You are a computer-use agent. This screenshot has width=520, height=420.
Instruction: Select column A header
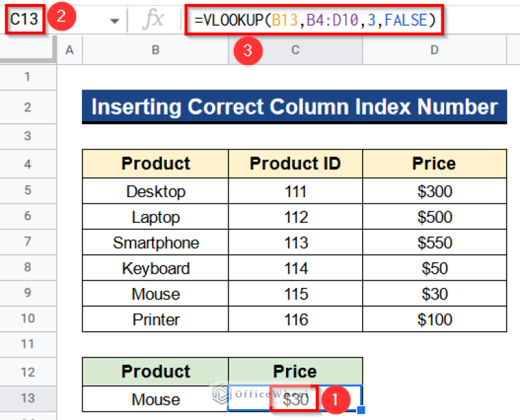click(x=70, y=49)
